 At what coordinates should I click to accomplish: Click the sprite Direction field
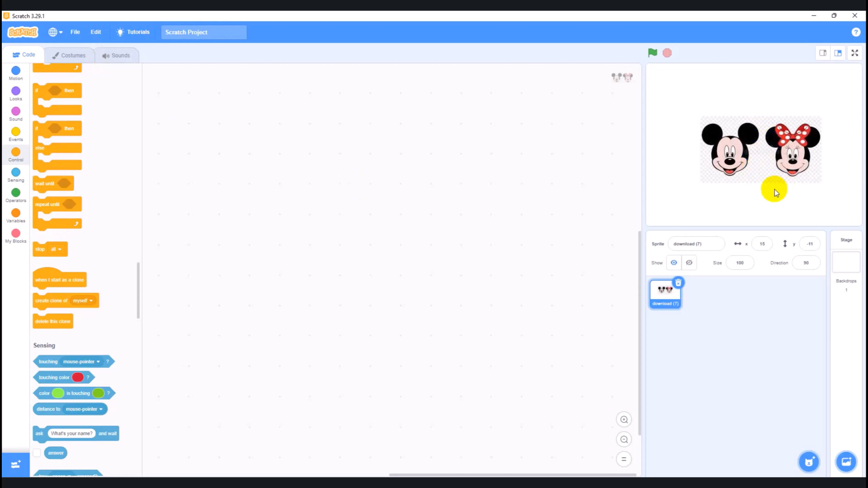[806, 263]
